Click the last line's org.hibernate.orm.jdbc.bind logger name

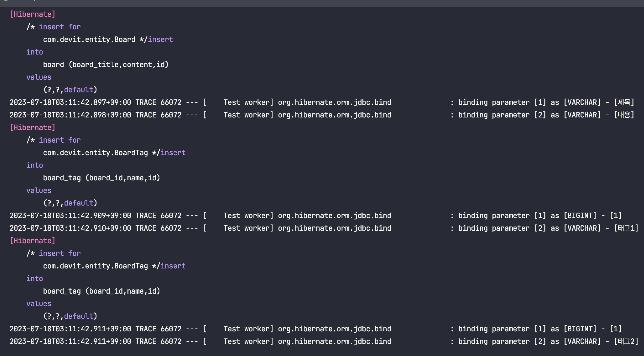pos(334,341)
